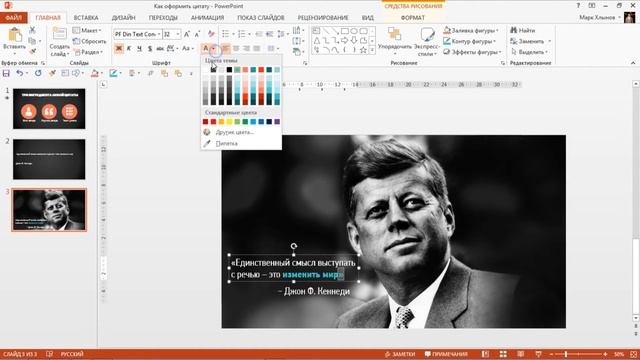Switch to the Animation (АНИМАЦИЯ) tab

[x=207, y=18]
